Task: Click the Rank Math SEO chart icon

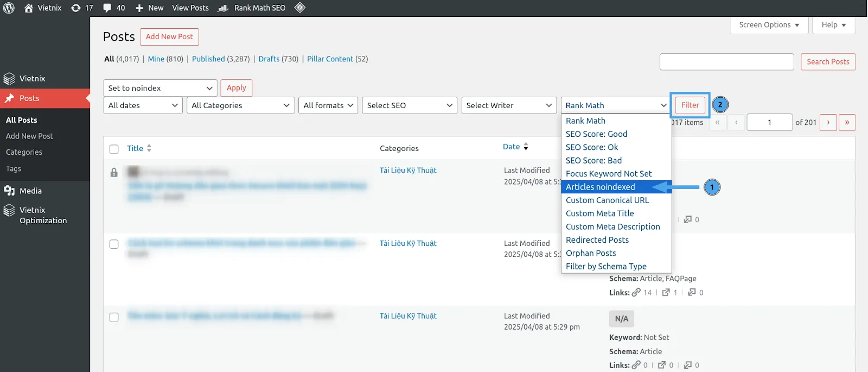Action: coord(223,8)
